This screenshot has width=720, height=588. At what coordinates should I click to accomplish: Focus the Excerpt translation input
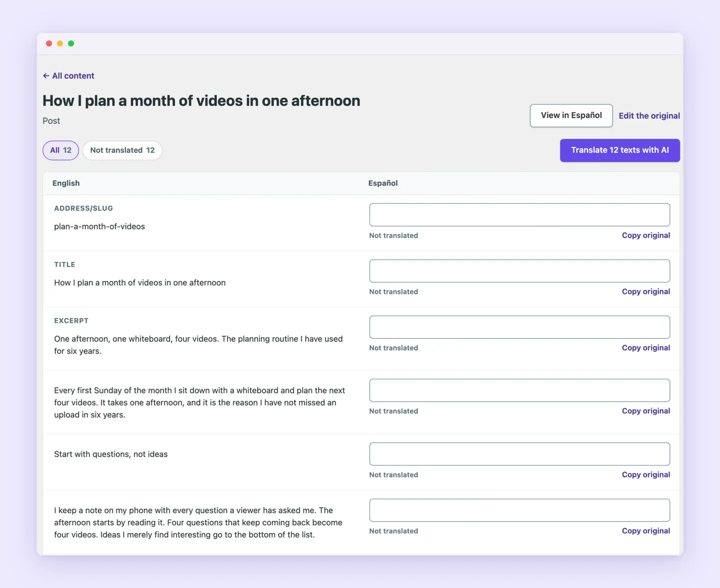[x=519, y=327]
